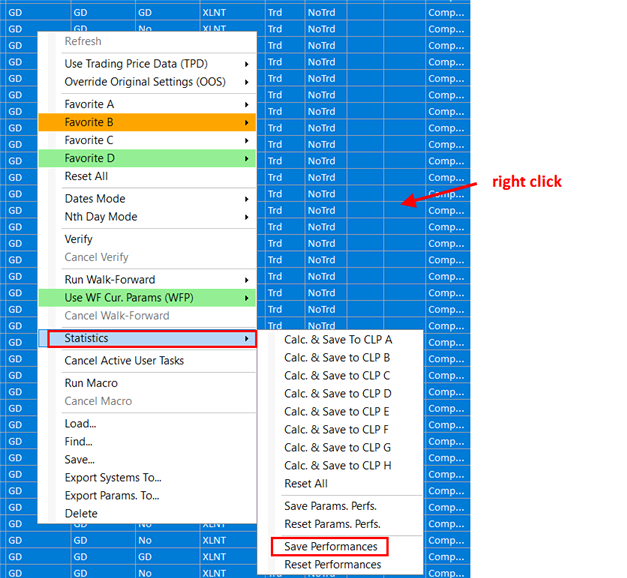The width and height of the screenshot is (627, 578).
Task: Click Delete in the context menu
Action: 81,514
